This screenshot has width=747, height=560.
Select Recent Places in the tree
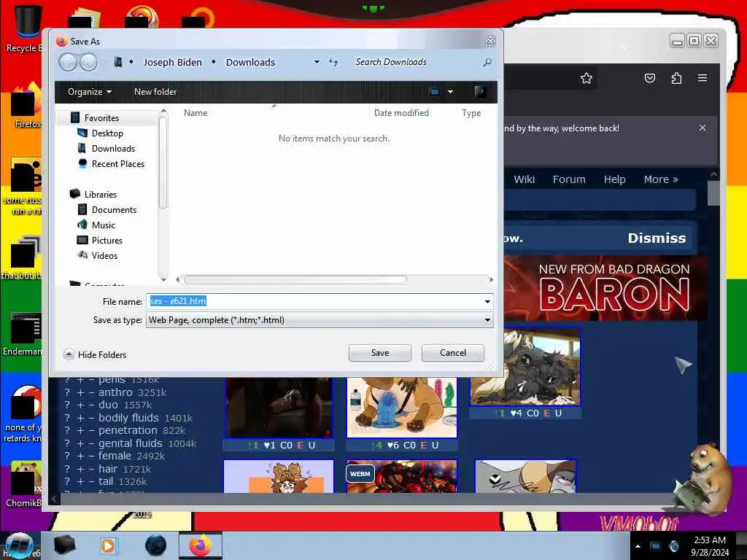click(x=117, y=164)
